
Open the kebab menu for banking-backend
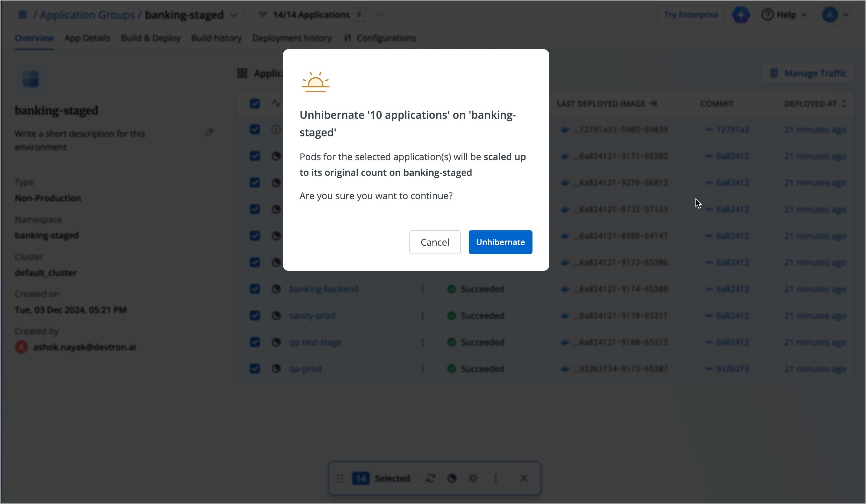[x=422, y=289]
